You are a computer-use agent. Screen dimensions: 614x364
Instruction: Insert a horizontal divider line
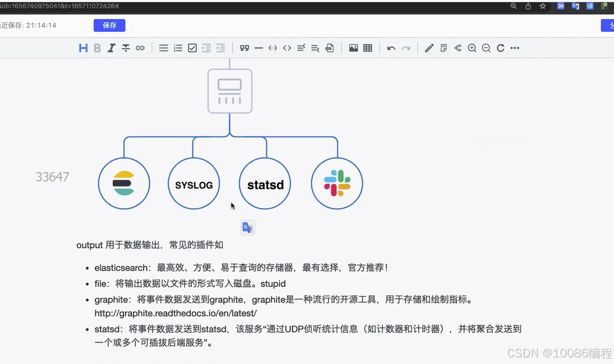tap(258, 48)
